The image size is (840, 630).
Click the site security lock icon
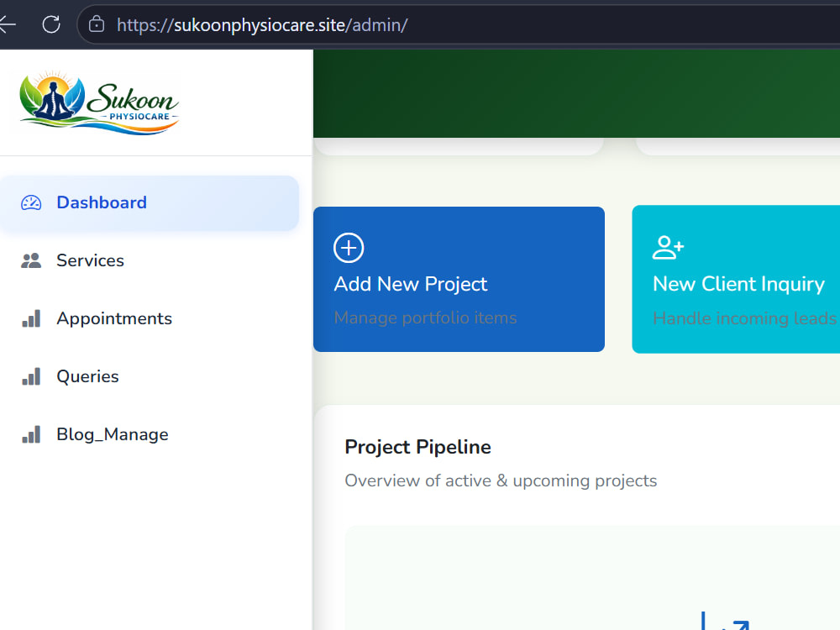pyautogui.click(x=97, y=24)
